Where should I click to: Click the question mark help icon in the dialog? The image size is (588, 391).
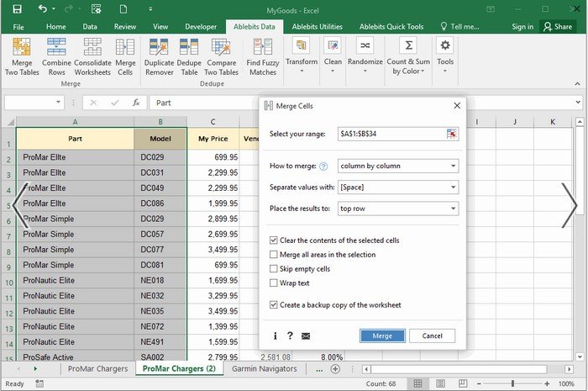[x=290, y=336]
